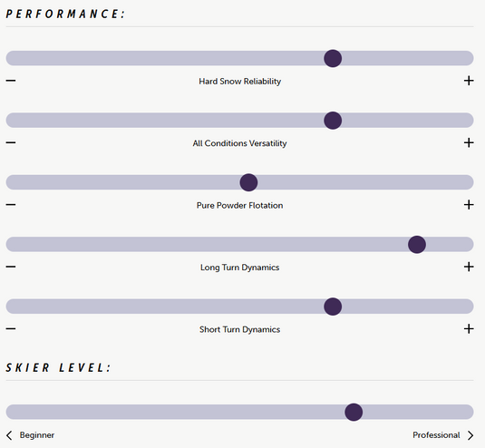This screenshot has width=485, height=448.
Task: Click the plus icon for Hard Snow Reliability
Action: click(x=469, y=81)
